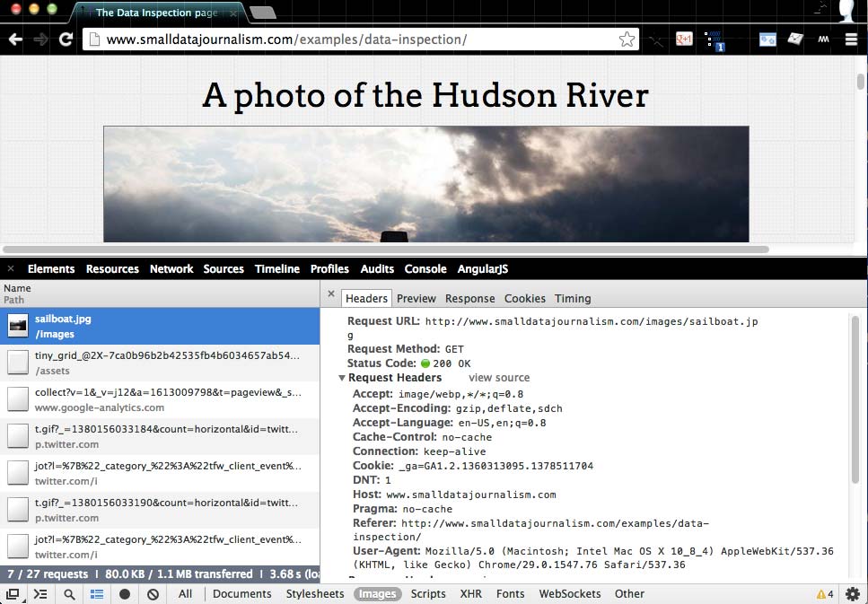Clear the network log with the clear icon
The height and width of the screenshot is (604, 868).
click(153, 595)
